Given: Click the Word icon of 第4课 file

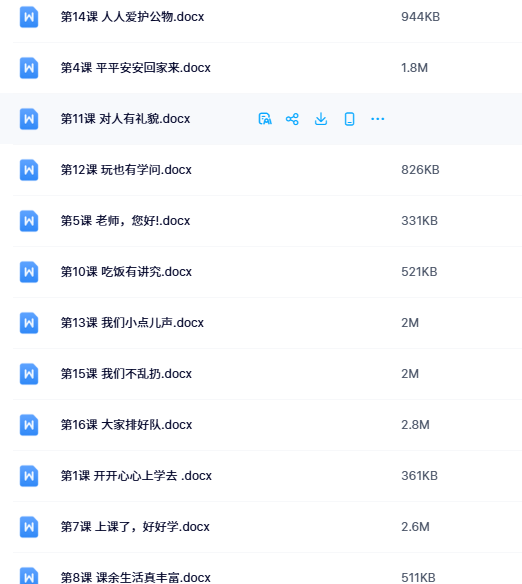Looking at the screenshot, I should (29, 68).
